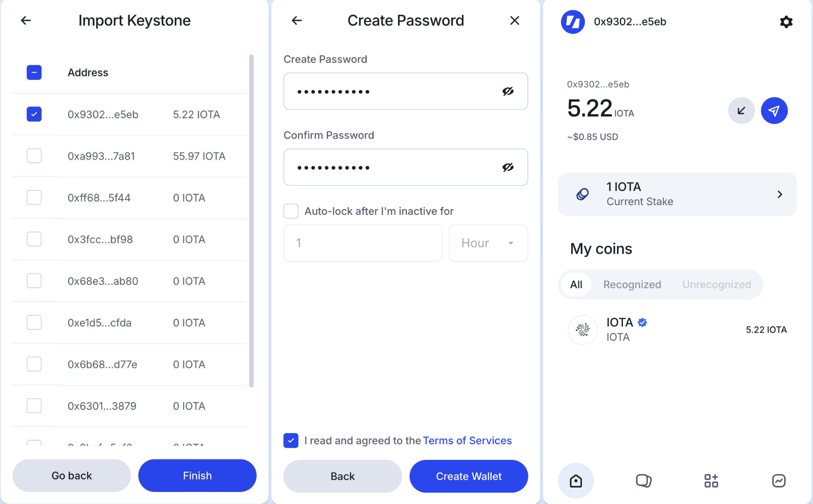This screenshot has height=504, width=813.
Task: Click the receive arrow icon
Action: [741, 111]
